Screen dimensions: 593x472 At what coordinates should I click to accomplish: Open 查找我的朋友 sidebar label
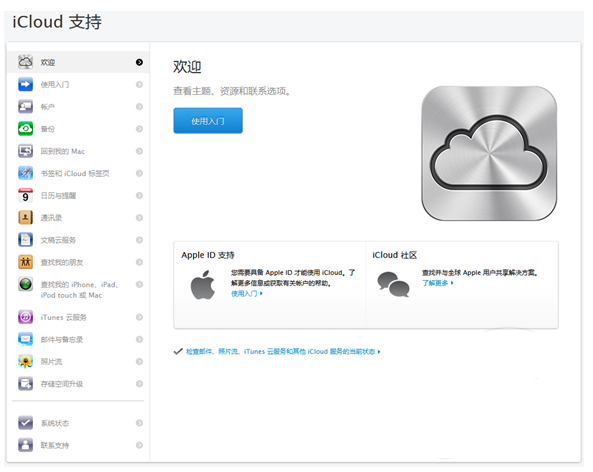coord(62,262)
